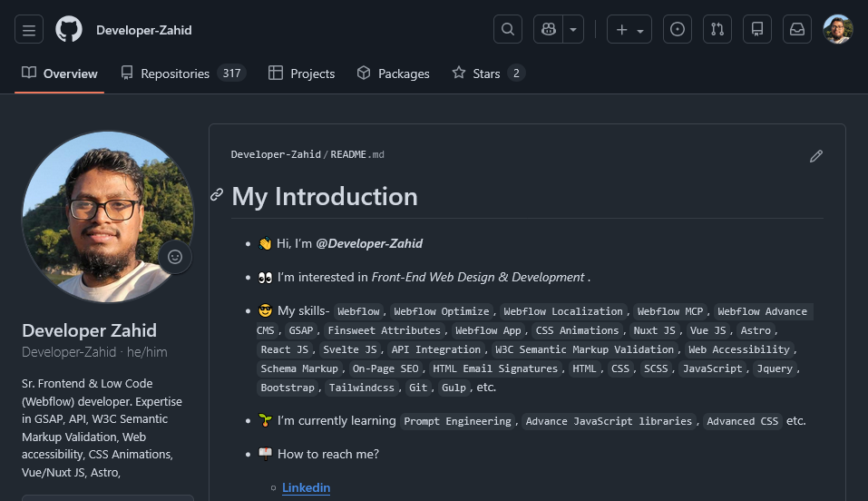This screenshot has width=868, height=501.
Task: Open the Projects tab
Action: [302, 74]
